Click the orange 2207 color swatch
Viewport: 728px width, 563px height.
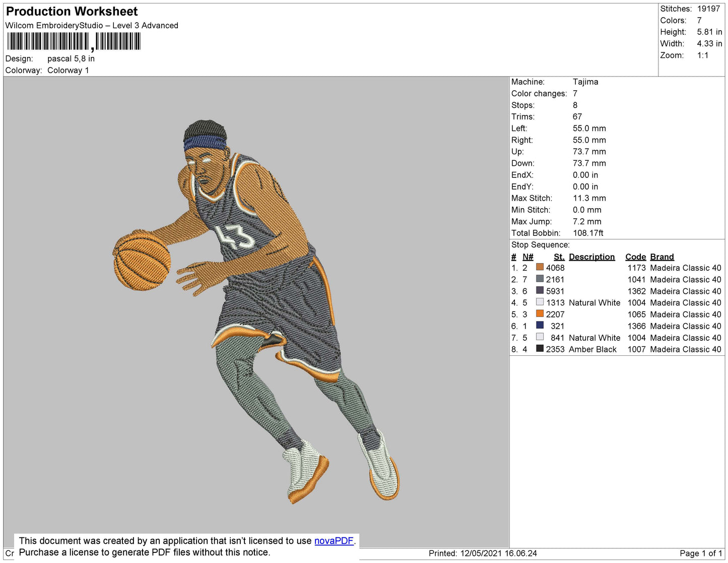tap(540, 314)
